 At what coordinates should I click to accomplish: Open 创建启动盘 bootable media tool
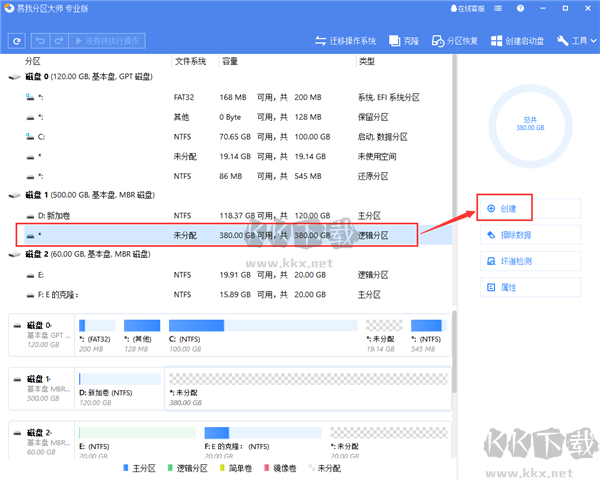517,41
